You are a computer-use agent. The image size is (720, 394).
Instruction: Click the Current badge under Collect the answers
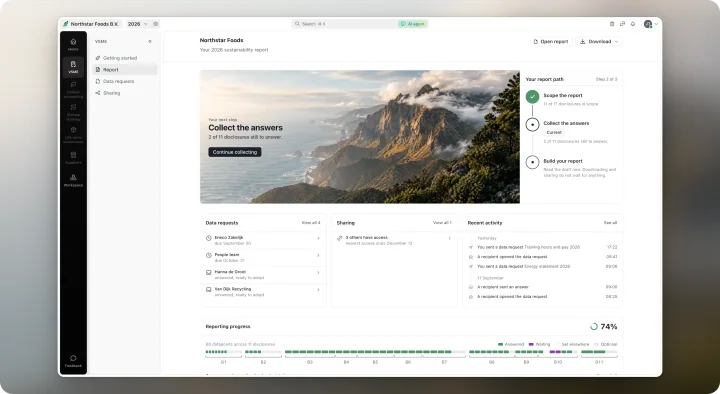(554, 132)
